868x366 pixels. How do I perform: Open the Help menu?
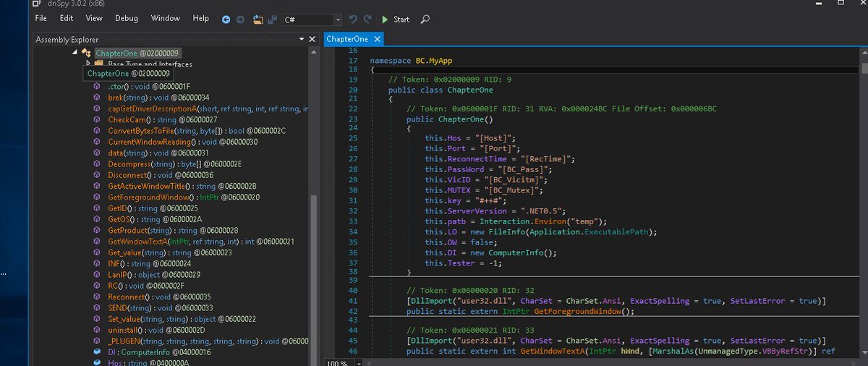pyautogui.click(x=201, y=18)
